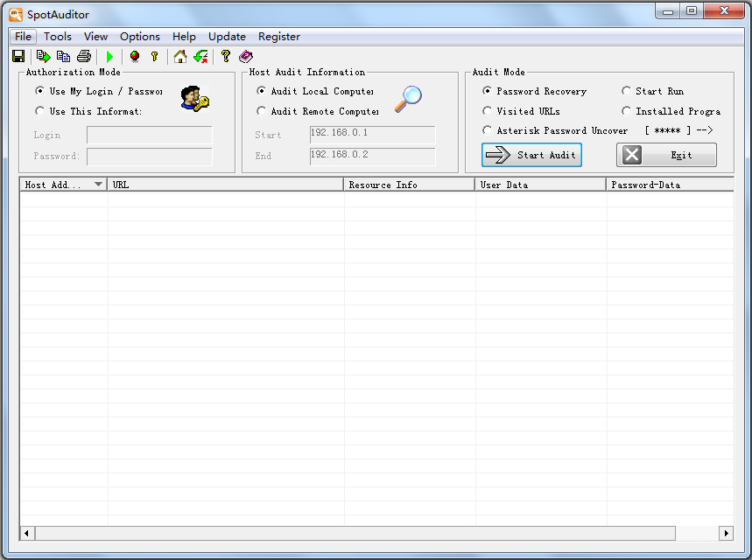Click the Start IP address field

(372, 134)
